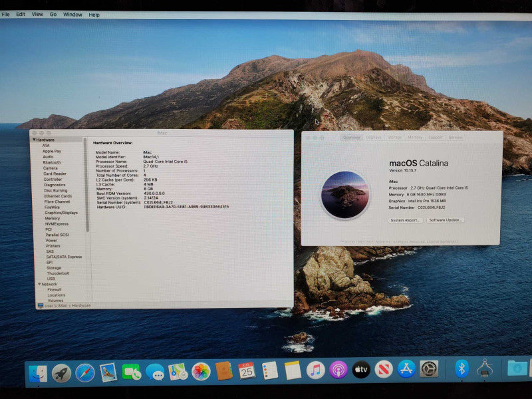Click macOS Catalina island logo image

coord(345,195)
